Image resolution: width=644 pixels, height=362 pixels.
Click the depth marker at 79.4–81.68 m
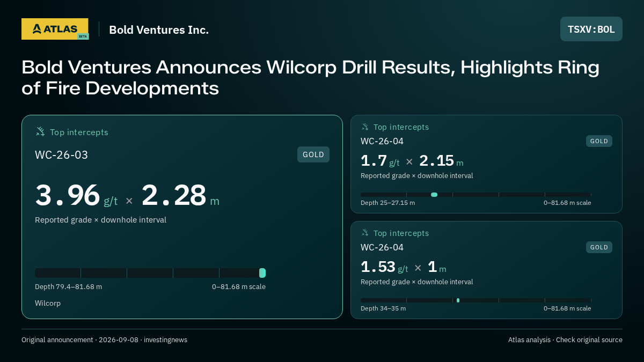[x=262, y=273]
